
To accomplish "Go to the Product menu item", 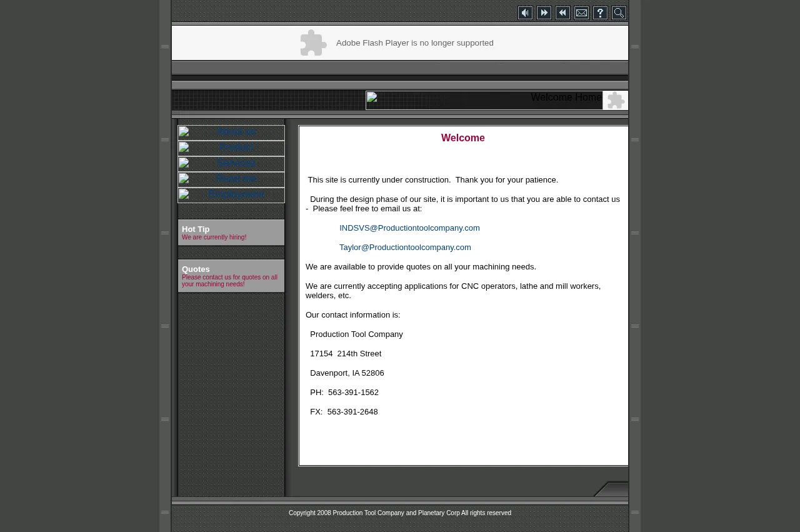I will 236,148.
